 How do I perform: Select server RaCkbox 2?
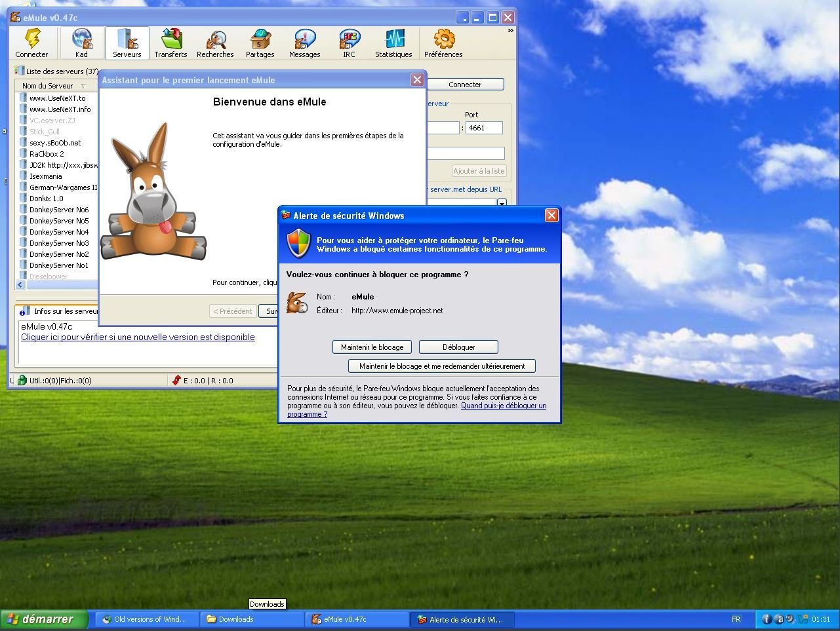[47, 154]
